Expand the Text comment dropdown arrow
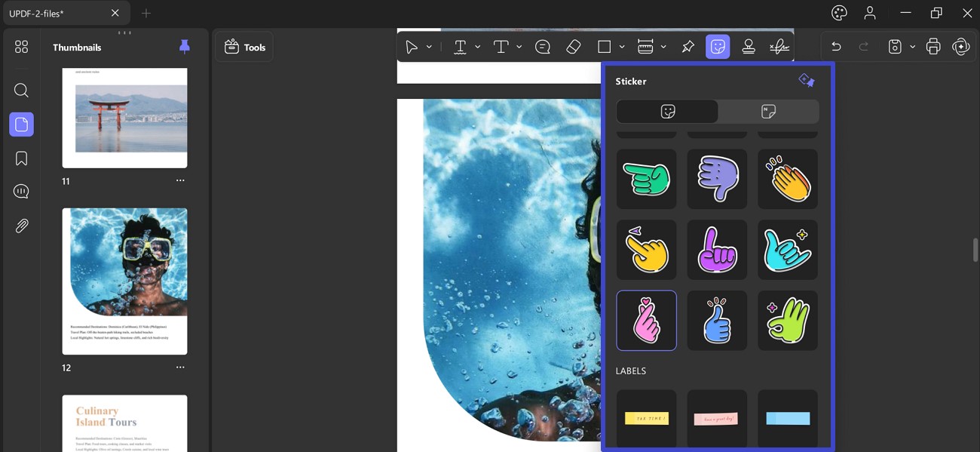Viewport: 980px width, 452px height. (519, 47)
